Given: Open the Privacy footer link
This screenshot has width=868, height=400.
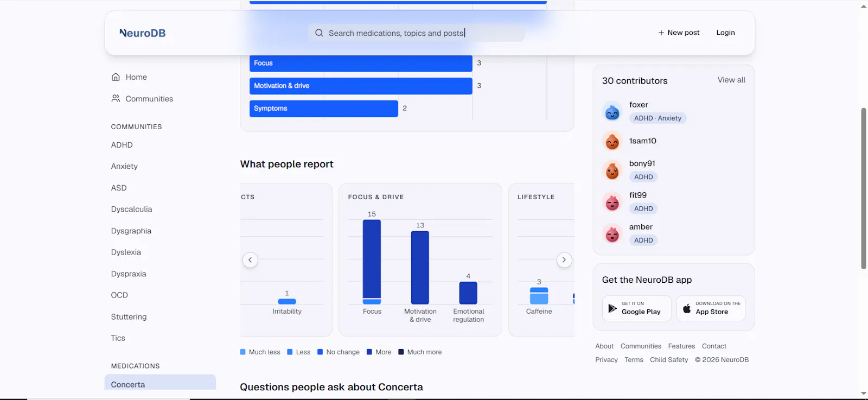Looking at the screenshot, I should [607, 360].
